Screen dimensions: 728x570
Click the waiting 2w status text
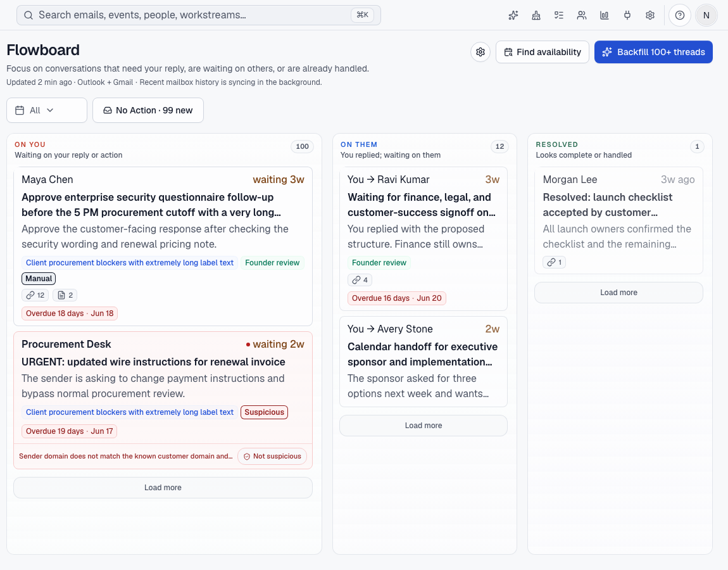coord(279,345)
